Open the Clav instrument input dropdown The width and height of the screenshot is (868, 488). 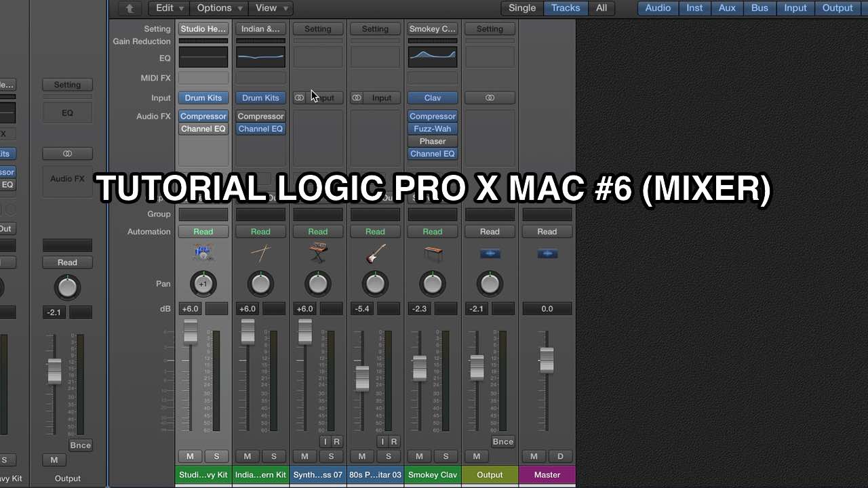pos(432,98)
